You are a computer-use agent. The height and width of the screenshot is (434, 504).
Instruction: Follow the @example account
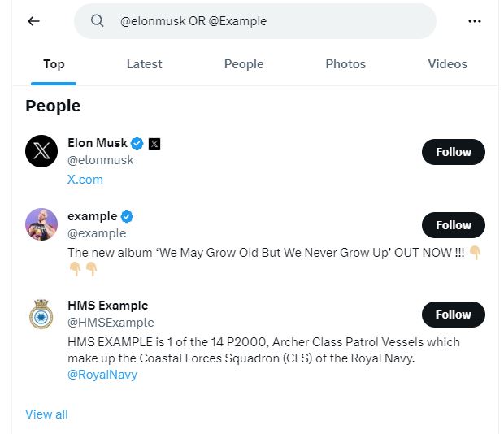point(454,225)
